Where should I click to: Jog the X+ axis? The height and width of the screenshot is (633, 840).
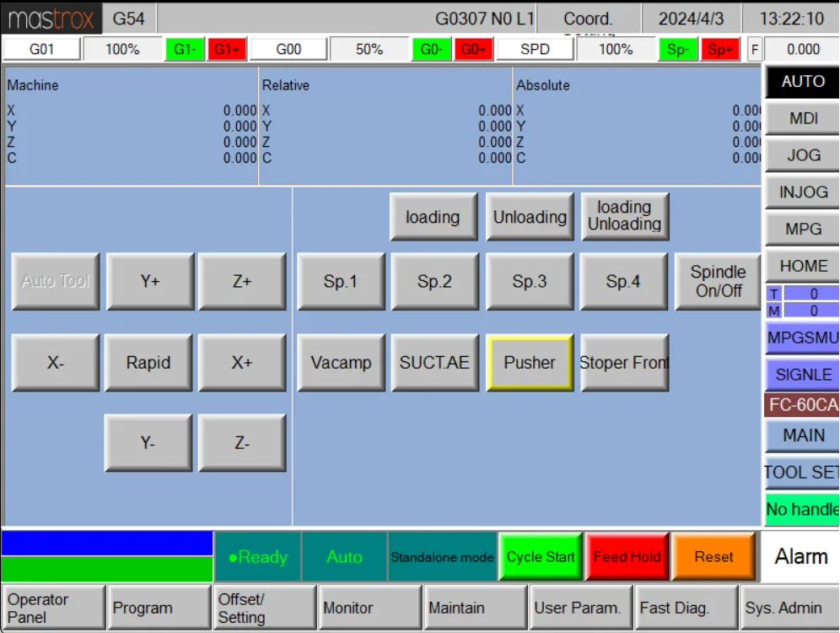point(242,363)
